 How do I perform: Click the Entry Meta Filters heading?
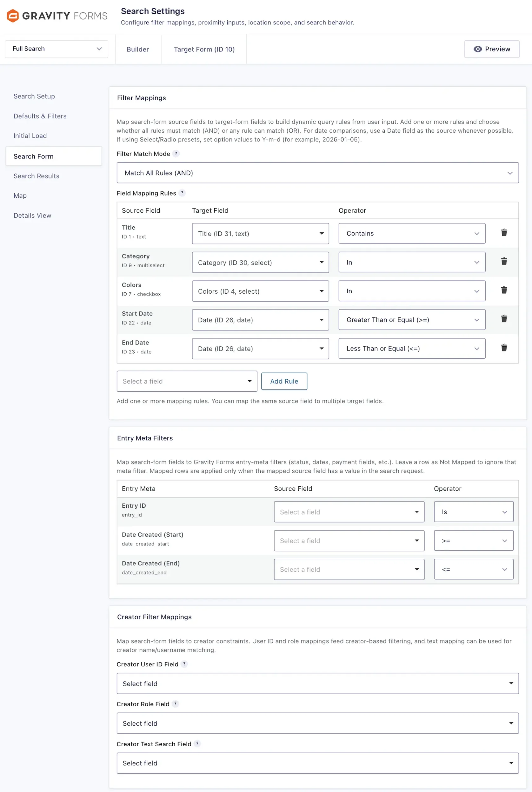[145, 438]
